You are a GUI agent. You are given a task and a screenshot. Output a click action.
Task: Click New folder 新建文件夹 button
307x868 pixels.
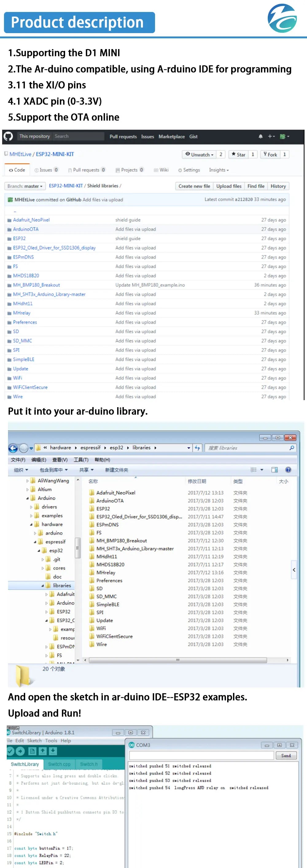tap(116, 470)
